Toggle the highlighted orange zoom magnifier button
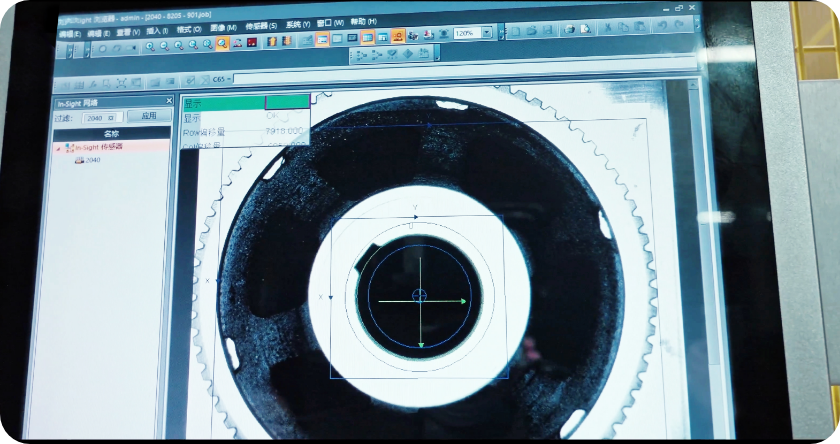This screenshot has height=444, width=840. tap(222, 43)
